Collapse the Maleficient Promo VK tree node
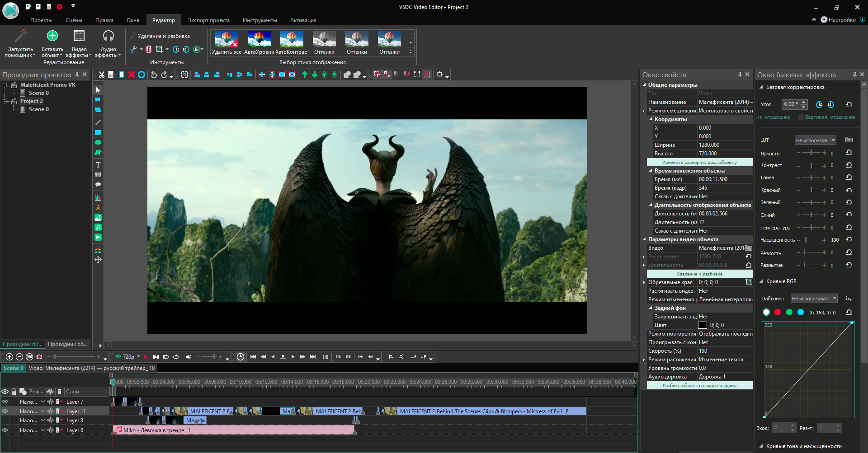This screenshot has width=868, height=453. [x=5, y=85]
